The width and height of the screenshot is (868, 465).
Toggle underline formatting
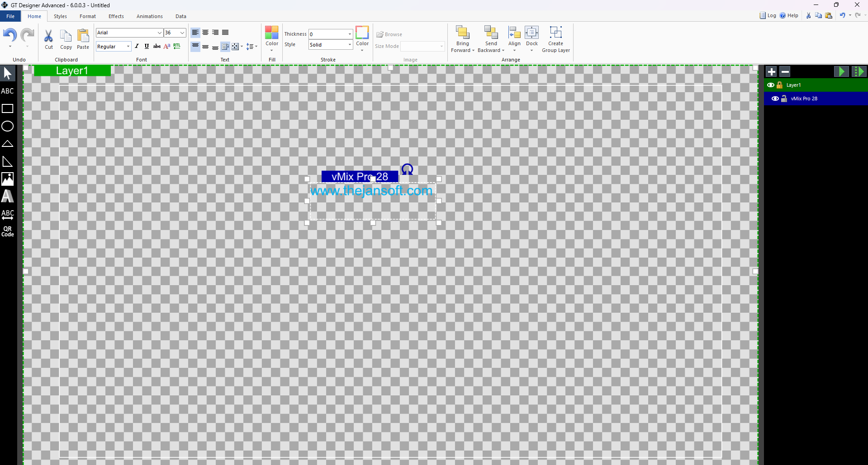147,46
